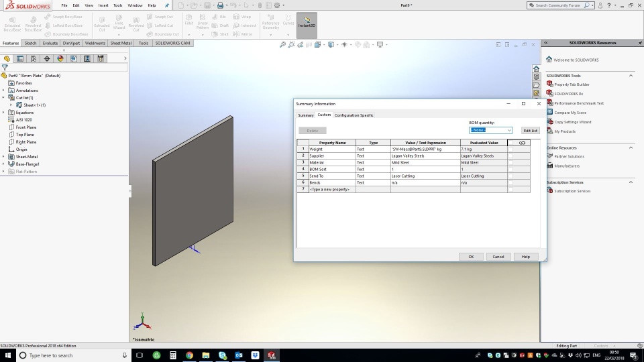Click the pin icon beside the Help menu
Image resolution: width=644 pixels, height=362 pixels.
point(167,5)
